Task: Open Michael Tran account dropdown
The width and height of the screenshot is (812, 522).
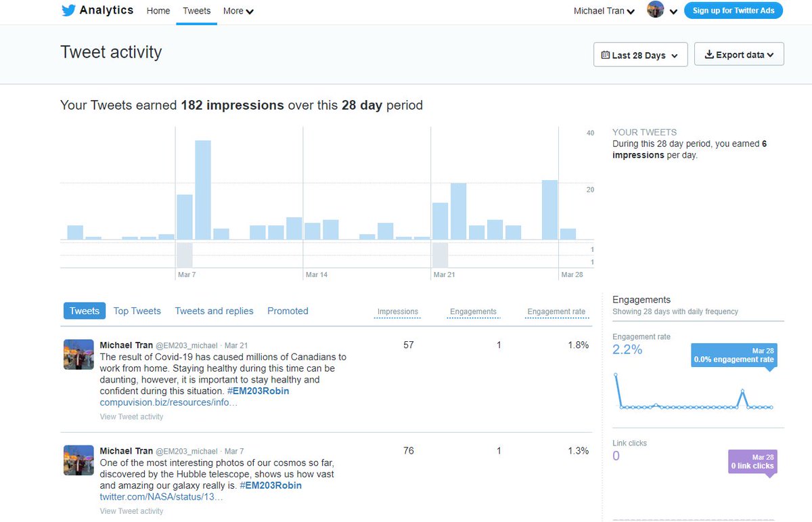Action: [604, 11]
